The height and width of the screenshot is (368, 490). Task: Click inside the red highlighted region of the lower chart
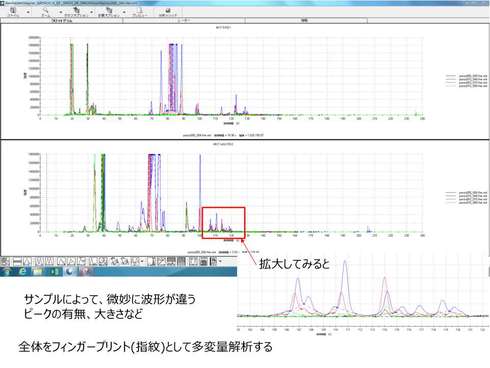click(x=223, y=223)
